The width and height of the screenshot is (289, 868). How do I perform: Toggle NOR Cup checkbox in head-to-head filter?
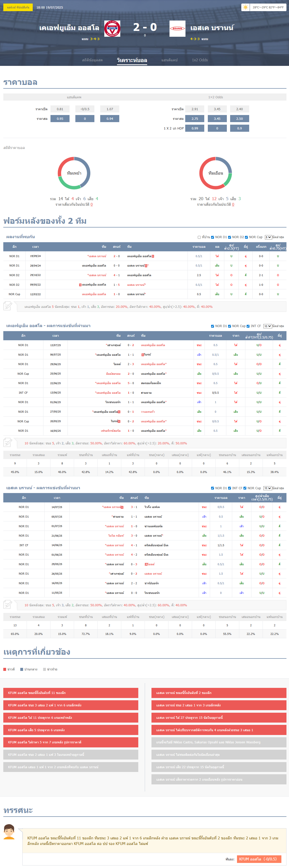(x=246, y=237)
